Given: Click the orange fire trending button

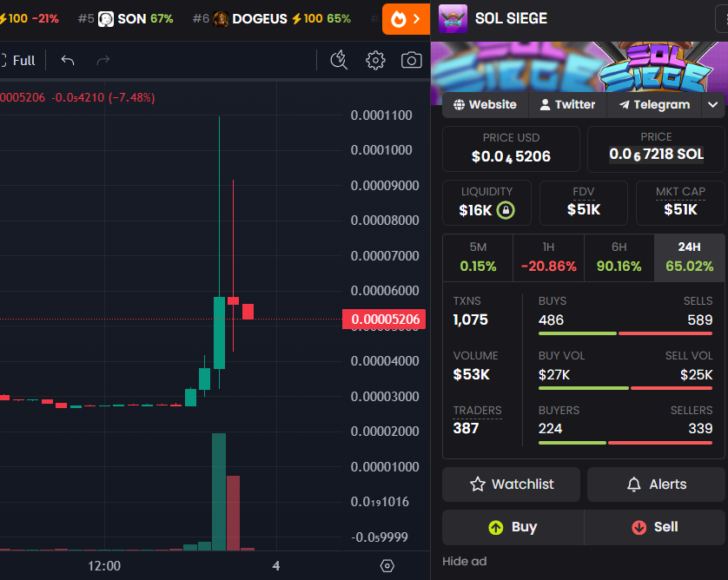Looking at the screenshot, I should coord(406,19).
